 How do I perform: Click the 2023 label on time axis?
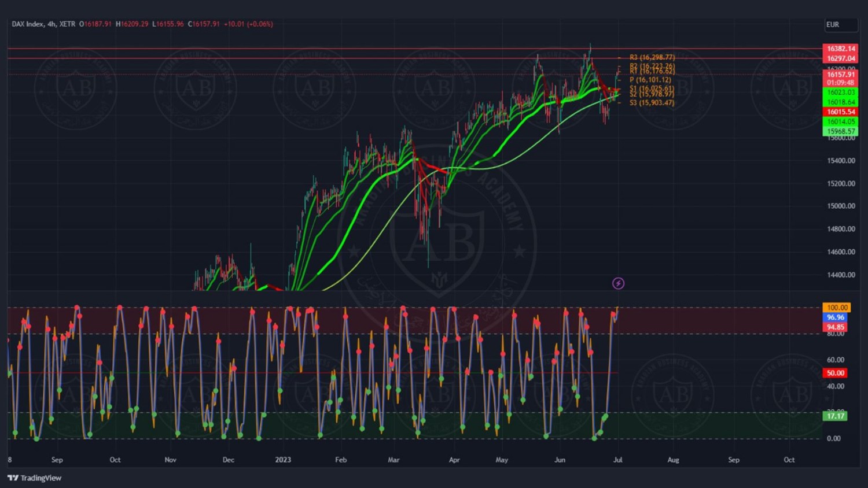[x=283, y=460]
